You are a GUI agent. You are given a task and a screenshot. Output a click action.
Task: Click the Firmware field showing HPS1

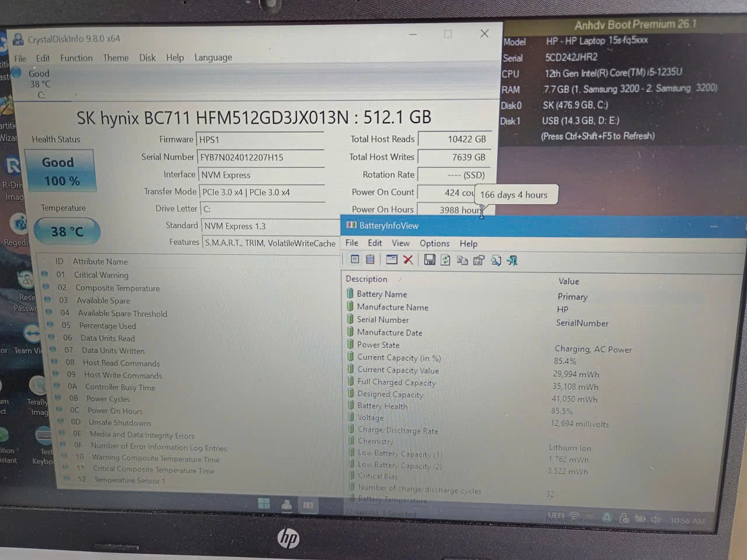(x=261, y=139)
